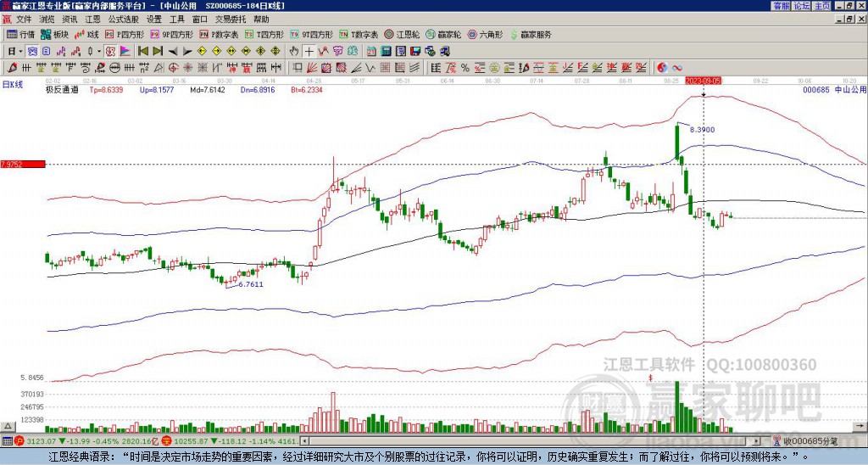Jump to first bar with green skip-back icon
The height and width of the screenshot is (465, 868).
[x=142, y=52]
